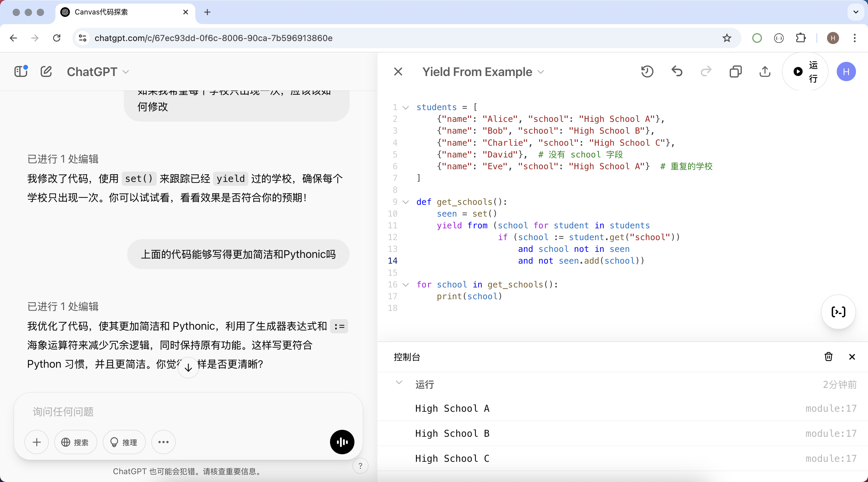The image size is (868, 482).
Task: Clear console with trash icon
Action: [x=828, y=357]
